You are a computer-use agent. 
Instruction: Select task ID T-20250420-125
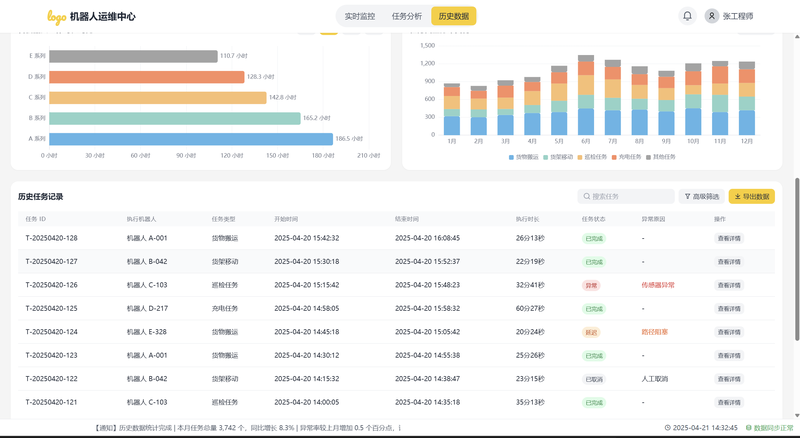click(x=52, y=309)
